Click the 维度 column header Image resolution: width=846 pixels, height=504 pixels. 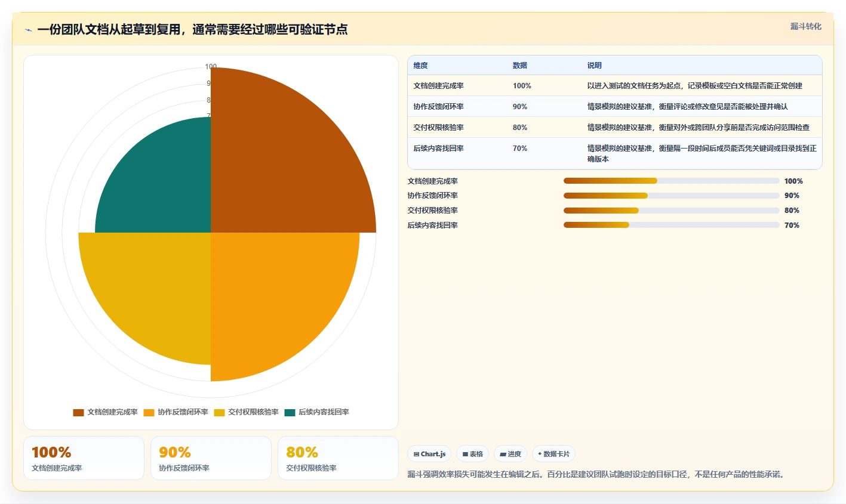(x=420, y=66)
